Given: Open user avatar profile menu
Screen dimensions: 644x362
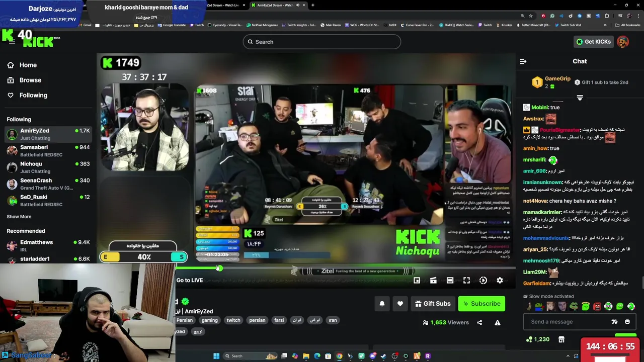Looking at the screenshot, I should pos(623,42).
